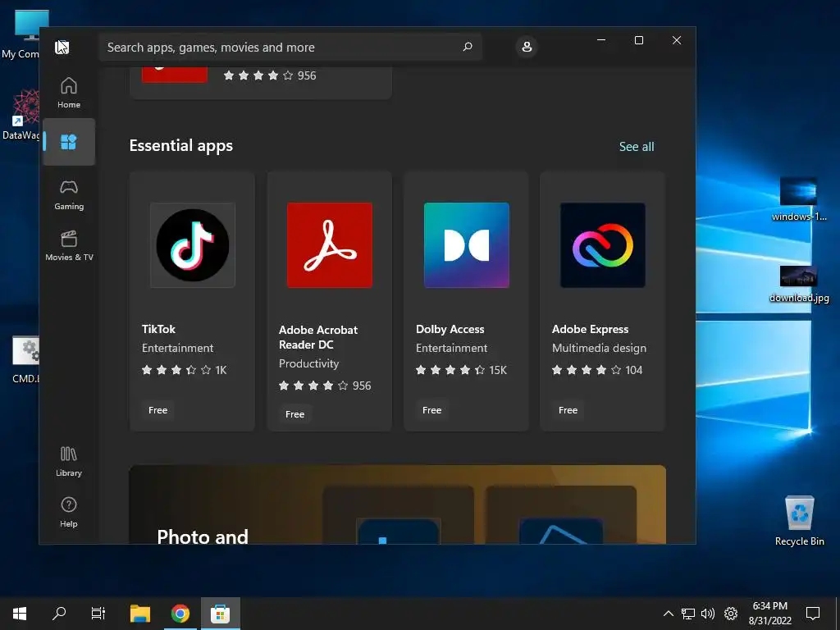Open the Dolby Access title text
Screen dimensions: 840x630
point(450,329)
